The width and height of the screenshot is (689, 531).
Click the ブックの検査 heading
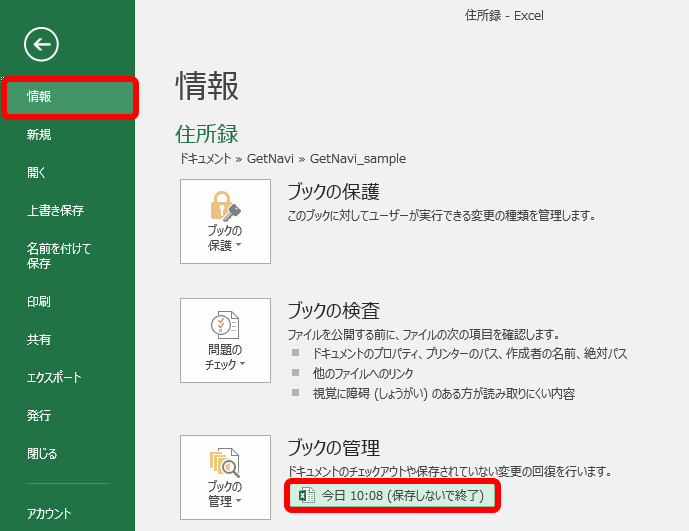pos(334,311)
